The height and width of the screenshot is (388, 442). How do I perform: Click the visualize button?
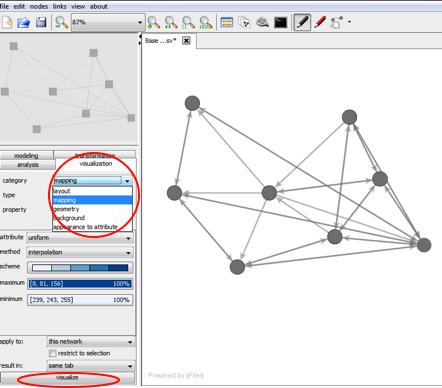[68, 378]
